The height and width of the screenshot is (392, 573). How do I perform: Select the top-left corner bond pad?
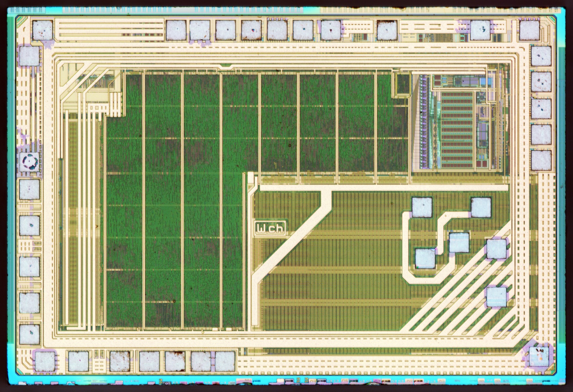pyautogui.click(x=42, y=30)
